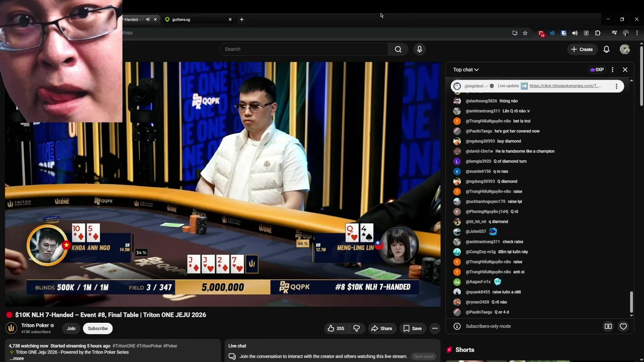Send a heart reaction in chat
Viewport: 644px width, 362px height.
click(x=623, y=326)
